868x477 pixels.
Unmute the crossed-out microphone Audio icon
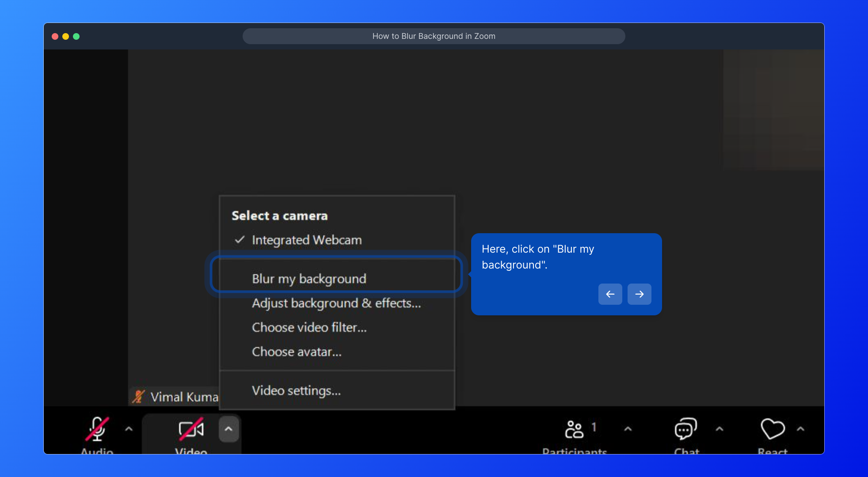(97, 429)
